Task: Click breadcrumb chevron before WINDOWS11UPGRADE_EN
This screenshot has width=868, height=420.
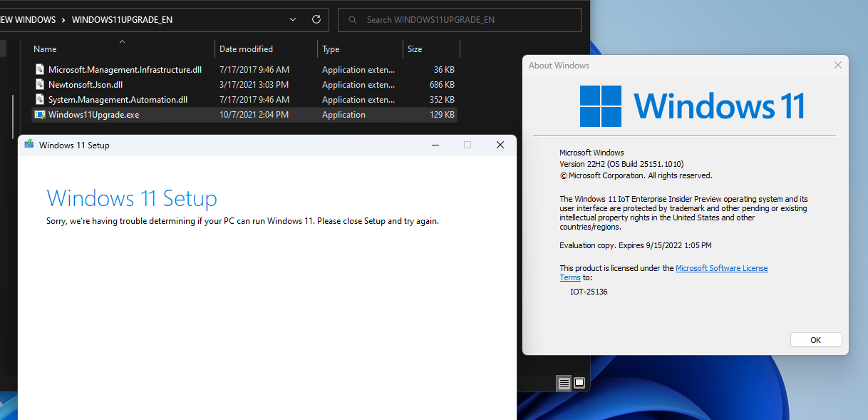Action: click(63, 20)
